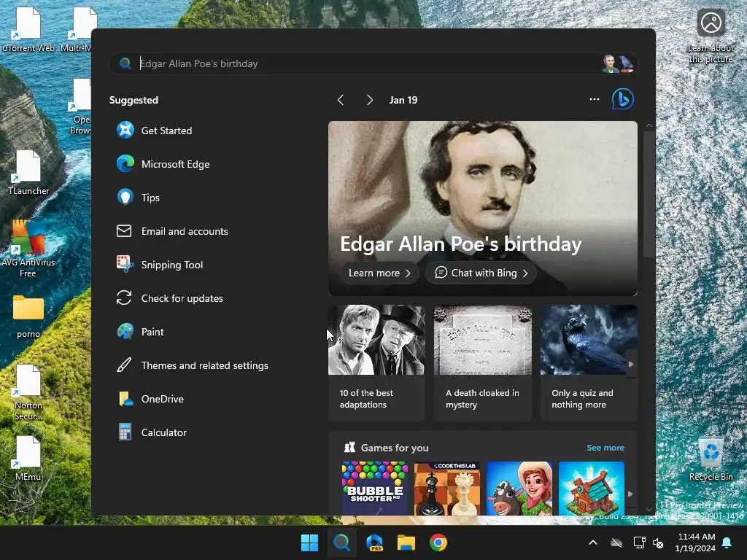Click the network display tray icon

pyautogui.click(x=639, y=542)
